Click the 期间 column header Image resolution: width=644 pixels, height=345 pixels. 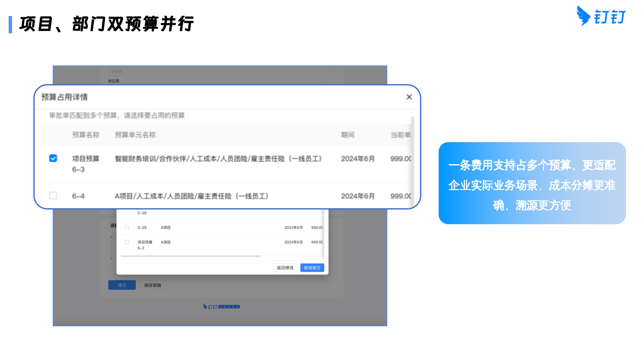click(x=348, y=135)
